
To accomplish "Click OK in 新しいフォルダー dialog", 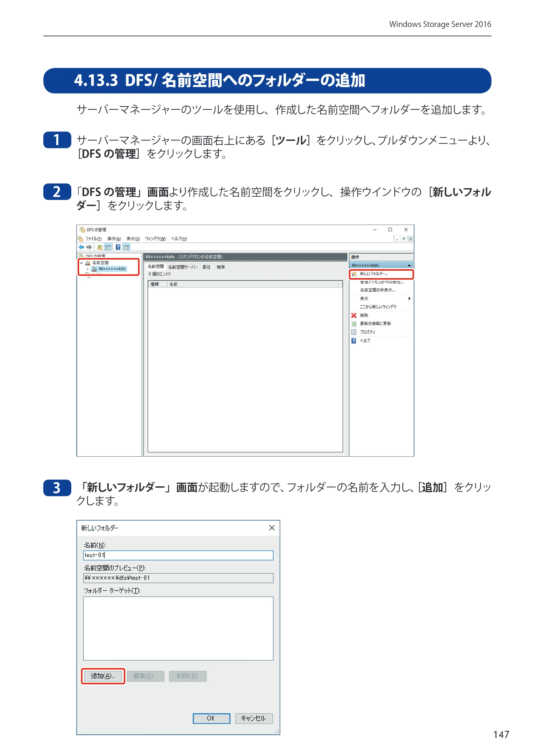I will (x=211, y=719).
